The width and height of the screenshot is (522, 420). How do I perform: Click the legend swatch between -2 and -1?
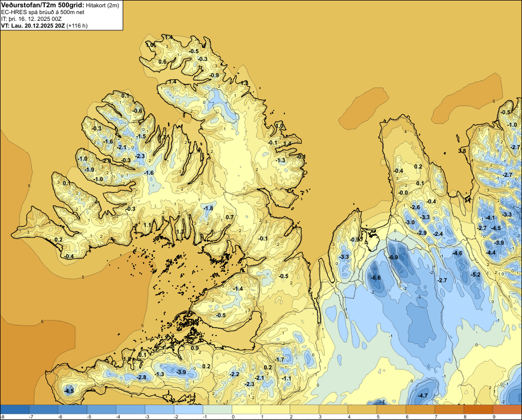[x=188, y=410]
